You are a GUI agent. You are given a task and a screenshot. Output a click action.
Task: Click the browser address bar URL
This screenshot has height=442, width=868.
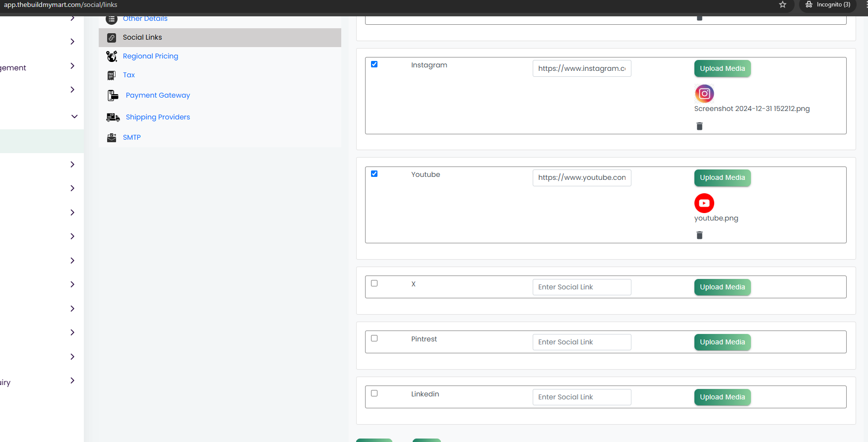61,5
